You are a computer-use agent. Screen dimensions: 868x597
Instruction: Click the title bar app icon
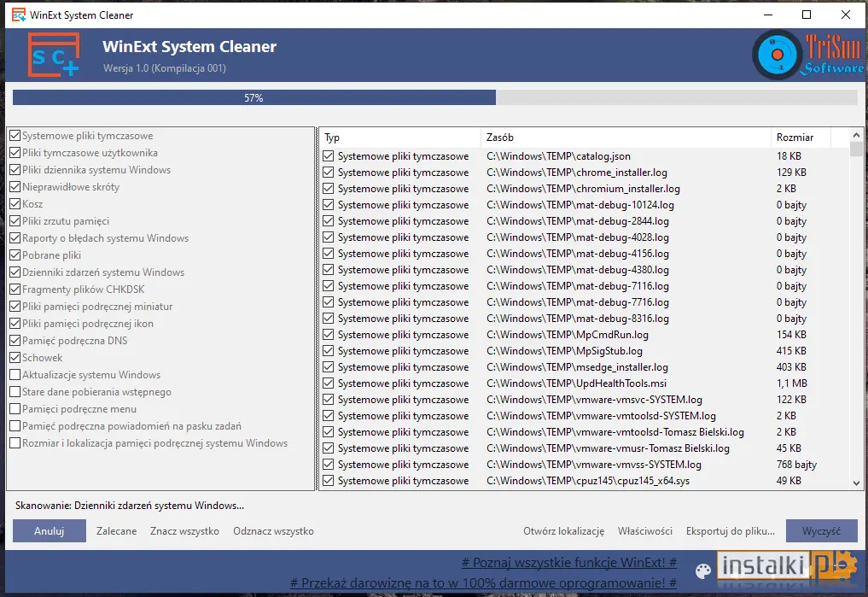[x=18, y=15]
